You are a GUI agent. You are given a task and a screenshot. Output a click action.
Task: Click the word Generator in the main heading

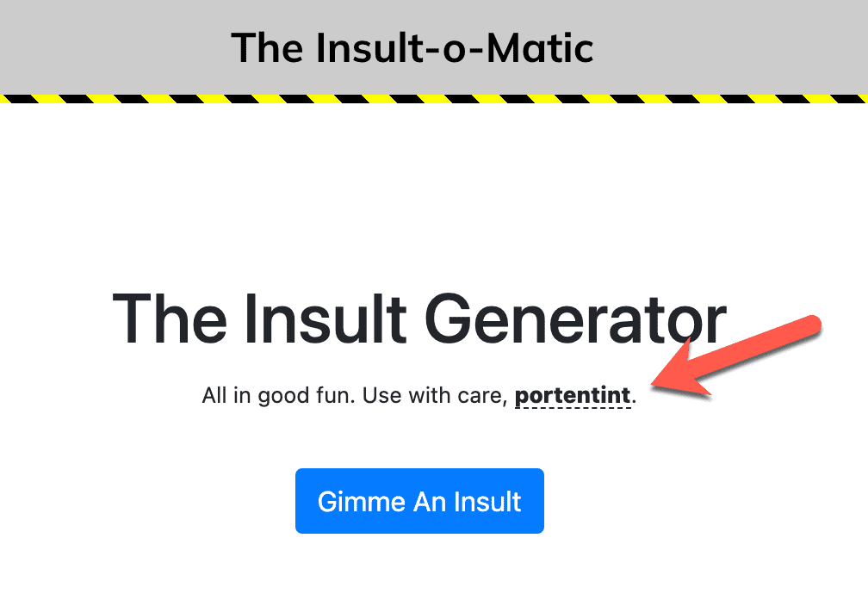pyautogui.click(x=576, y=320)
